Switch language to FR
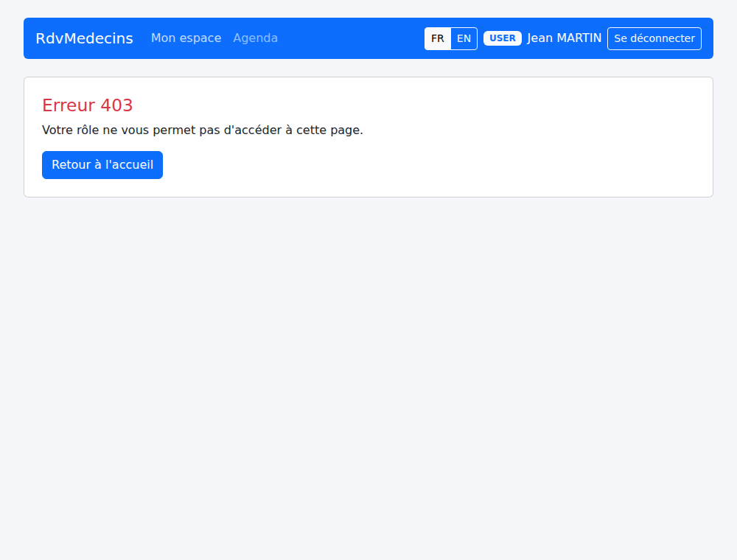The width and height of the screenshot is (737, 560). coord(438,38)
